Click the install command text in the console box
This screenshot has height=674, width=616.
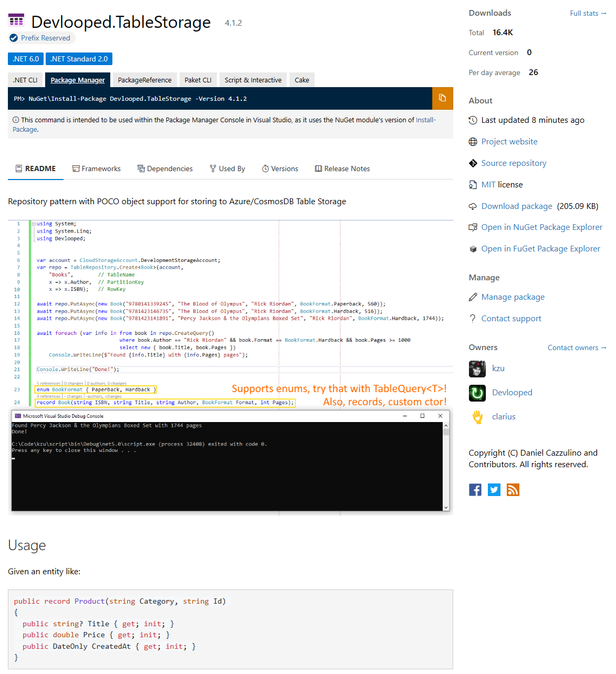tap(130, 99)
